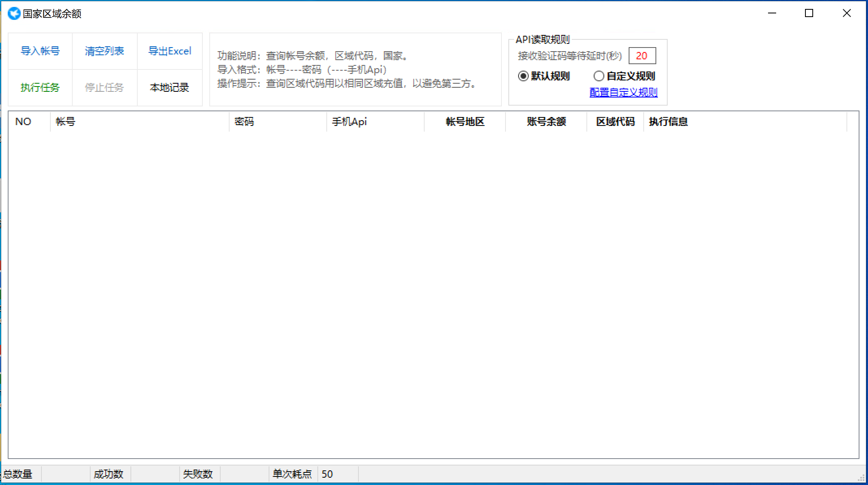Click the 执行信息 column header

click(x=745, y=121)
